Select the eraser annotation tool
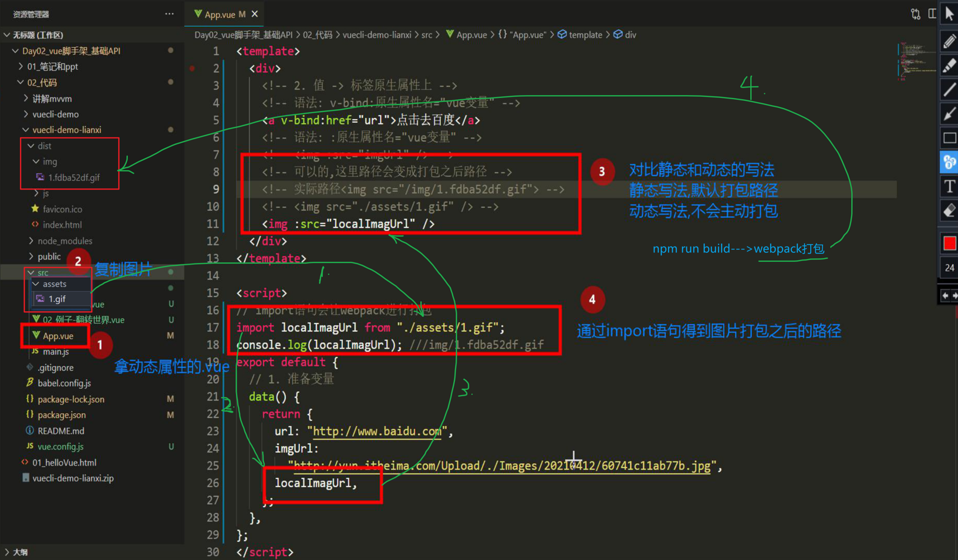The width and height of the screenshot is (958, 560). pyautogui.click(x=949, y=210)
